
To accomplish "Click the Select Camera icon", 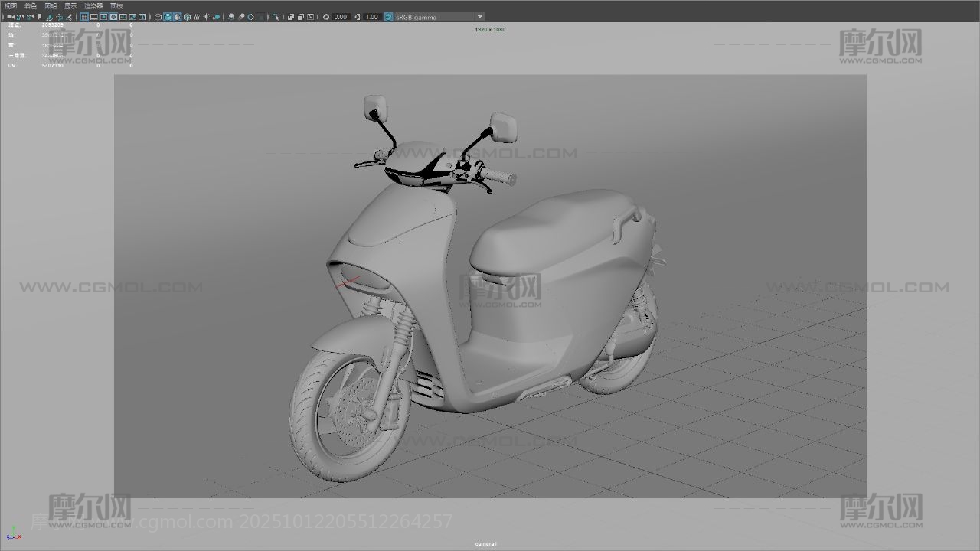I will point(11,17).
